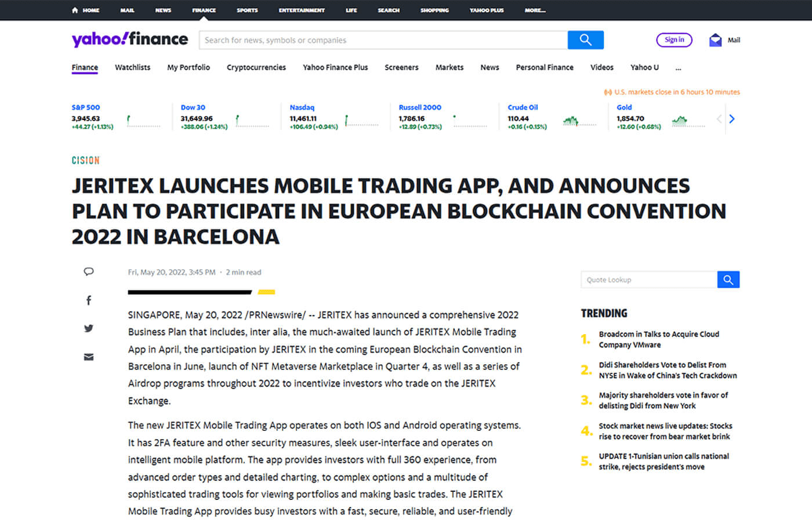The image size is (812, 522).
Task: Show previous market tickers arrow
Action: 719,119
